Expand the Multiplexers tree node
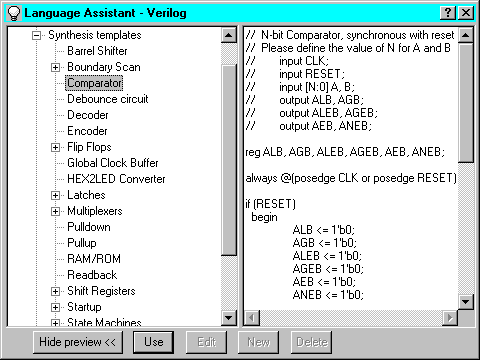This screenshot has width=480, height=360. pyautogui.click(x=55, y=211)
